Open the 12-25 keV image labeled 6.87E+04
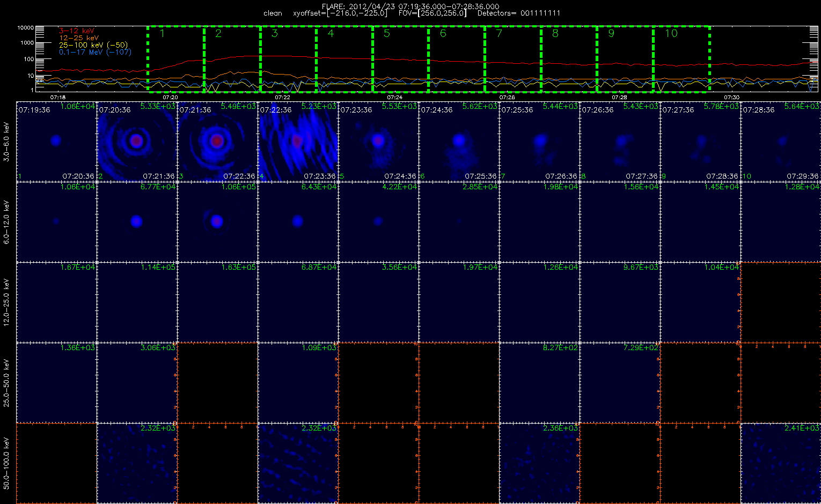The image size is (821, 504). [298, 302]
